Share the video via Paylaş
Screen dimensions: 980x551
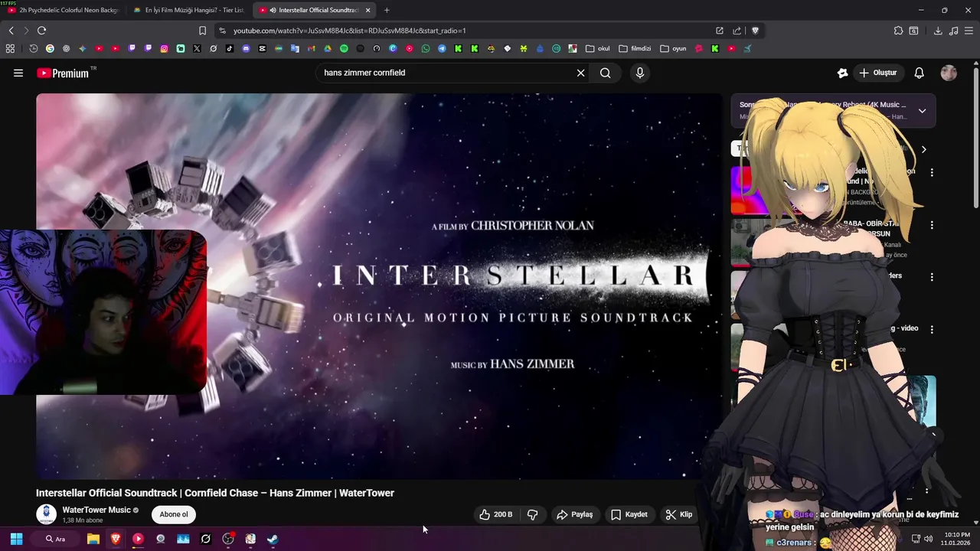(574, 514)
